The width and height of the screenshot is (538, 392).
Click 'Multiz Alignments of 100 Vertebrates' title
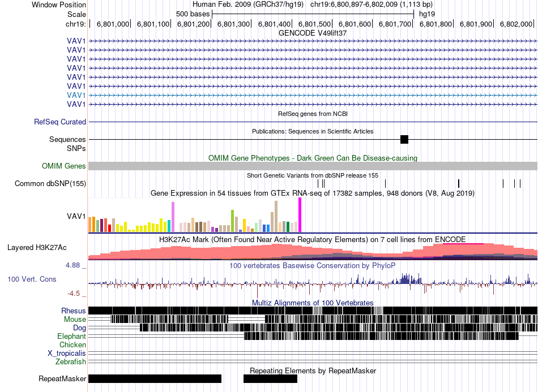click(x=313, y=303)
